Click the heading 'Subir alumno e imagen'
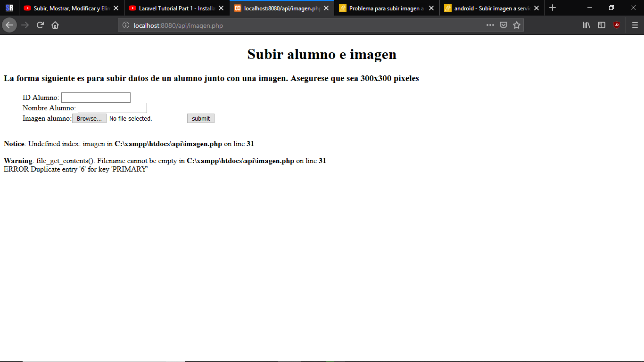This screenshot has width=644, height=362. [322, 54]
